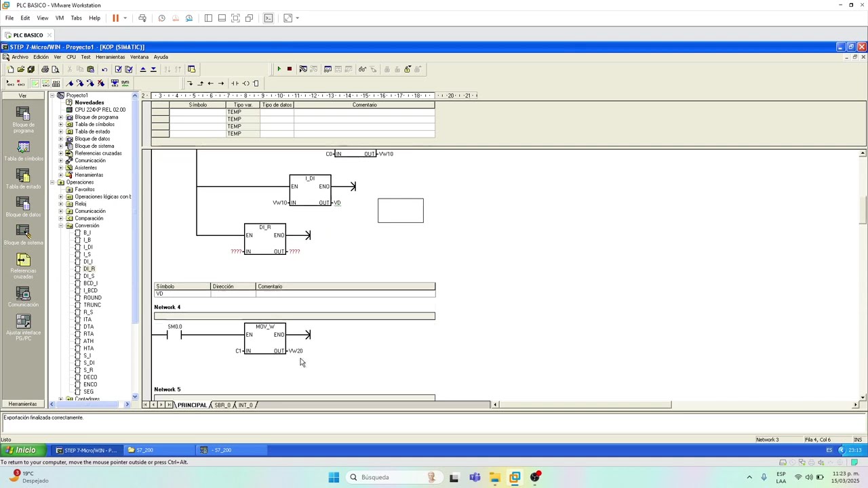The width and height of the screenshot is (868, 488).
Task: Click the Windows Start button on host taskbar
Action: point(334,477)
